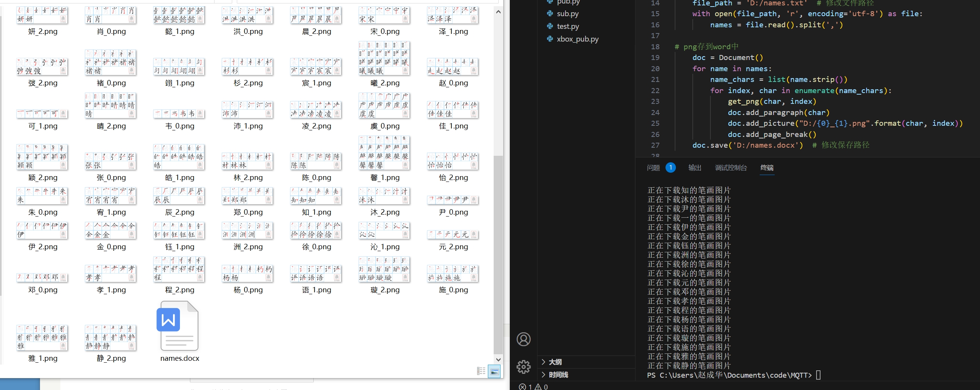Viewport: 980px width, 390px height.
Task: Click the file list vertical scrollbar thumb
Action: 498,254
